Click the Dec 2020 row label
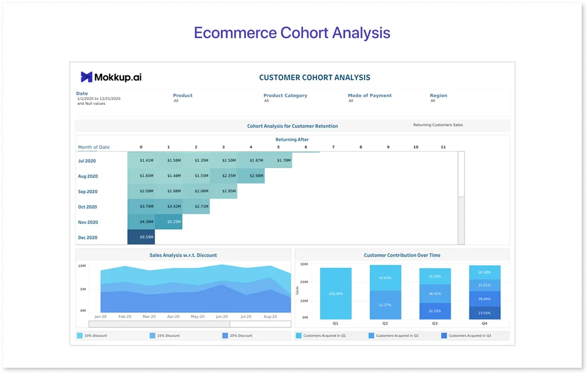This screenshot has width=588, height=374. click(87, 237)
